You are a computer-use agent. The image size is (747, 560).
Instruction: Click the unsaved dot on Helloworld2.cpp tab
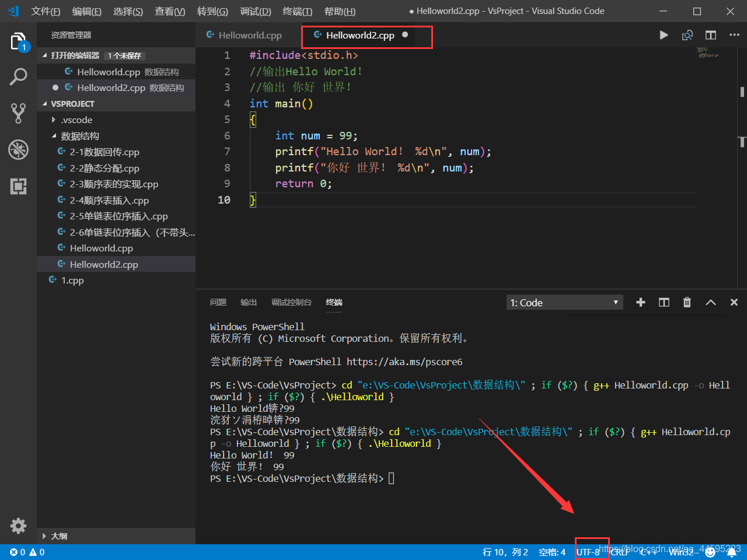(x=405, y=35)
